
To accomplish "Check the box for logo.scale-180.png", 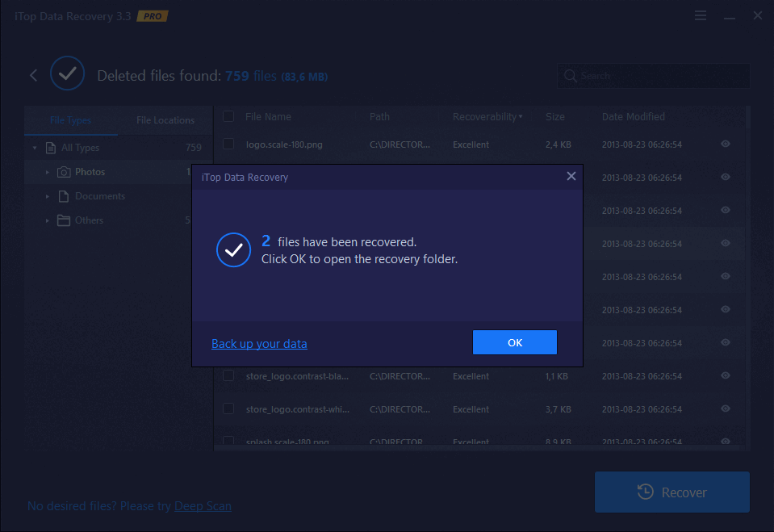I will 228,145.
